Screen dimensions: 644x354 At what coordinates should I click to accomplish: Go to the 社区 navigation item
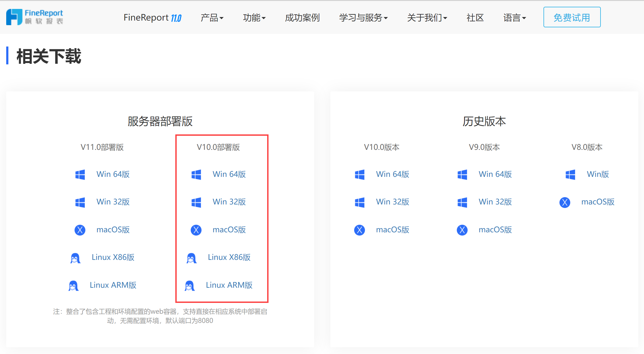tap(475, 18)
